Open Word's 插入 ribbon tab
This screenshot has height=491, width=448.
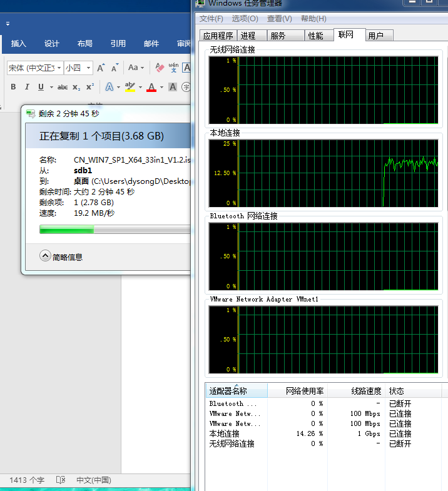click(x=19, y=44)
